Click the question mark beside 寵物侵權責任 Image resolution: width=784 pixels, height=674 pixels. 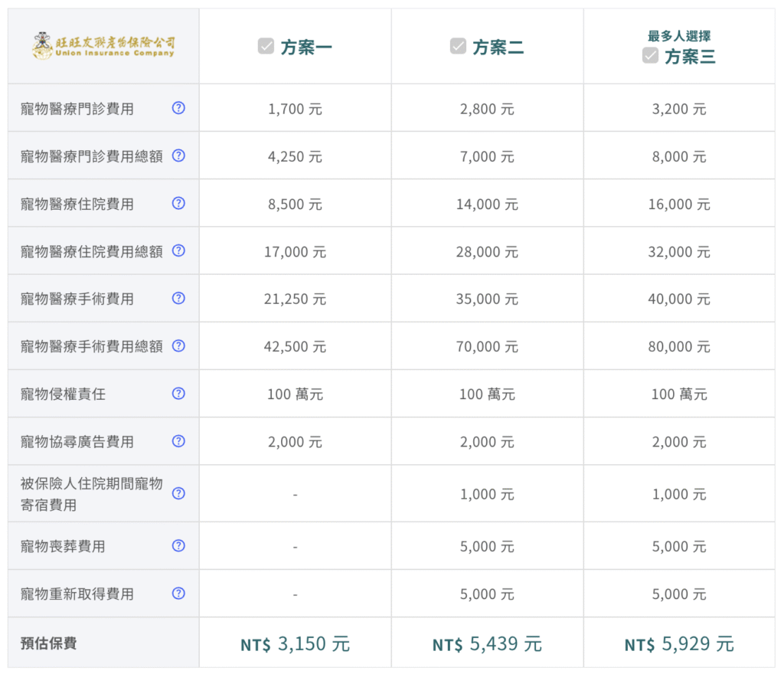[178, 393]
